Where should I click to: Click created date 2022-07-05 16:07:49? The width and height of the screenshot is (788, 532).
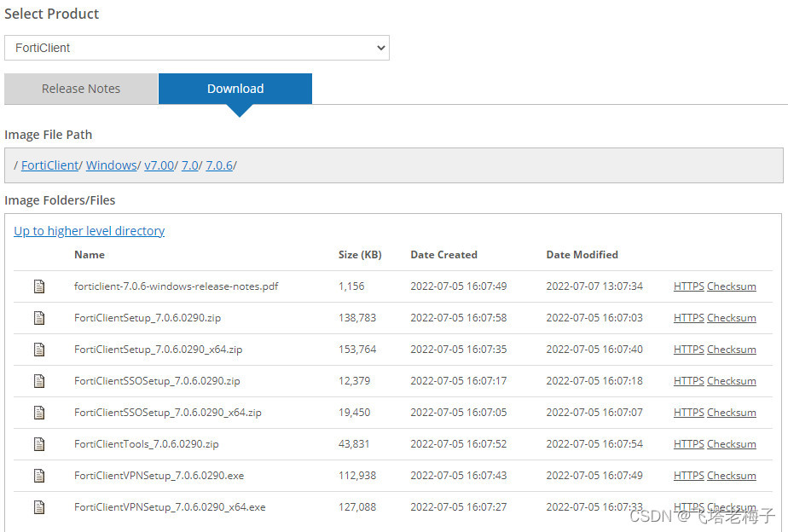(458, 286)
